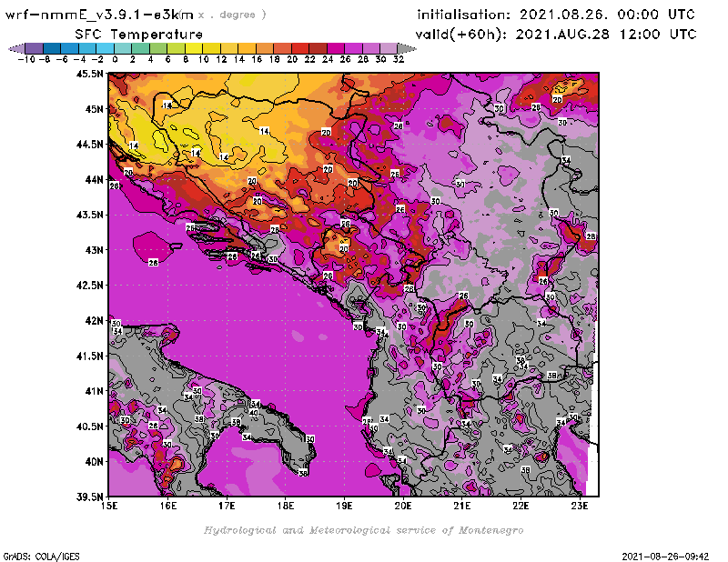728x562 pixels.
Task: Click the 19E longitude axis label
Action: (345, 506)
